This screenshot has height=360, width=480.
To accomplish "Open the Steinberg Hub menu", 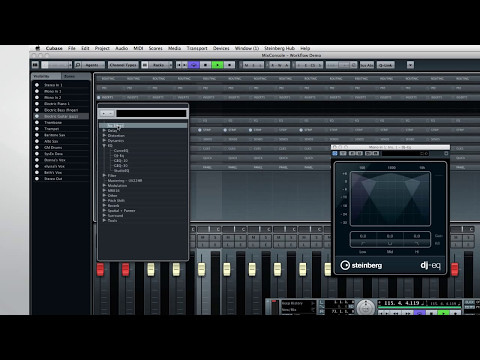I will 279,48.
